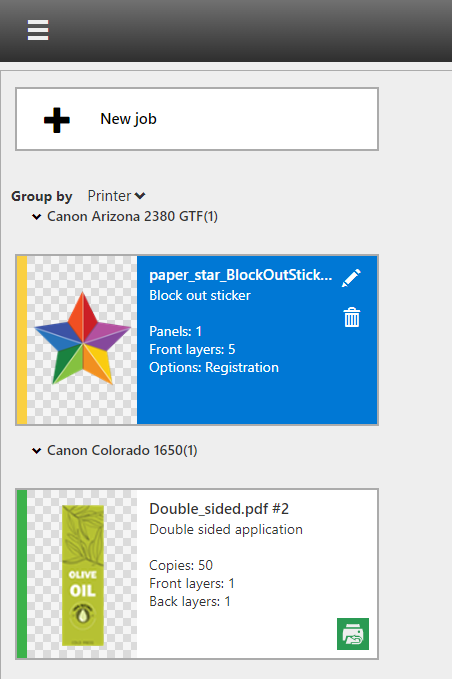Screen dimensions: 452x679
Task: Select the star thumbnail image
Action: [82, 340]
